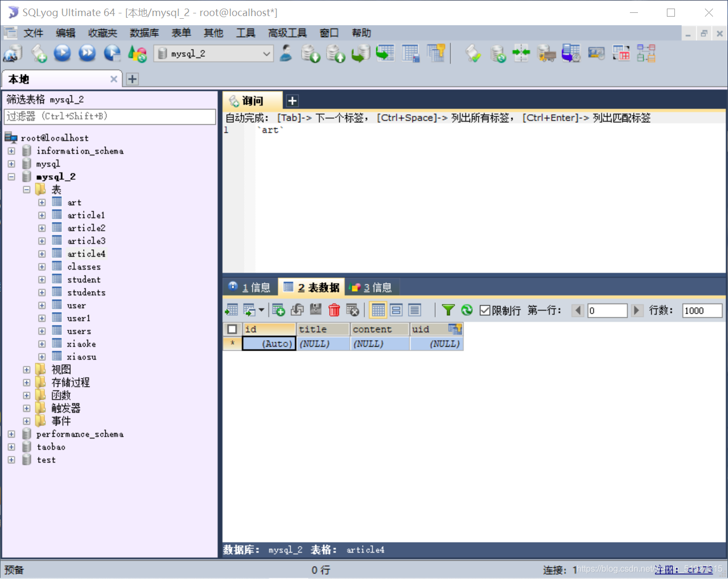728x579 pixels.
Task: Expand the taobao database node
Action: pos(11,447)
